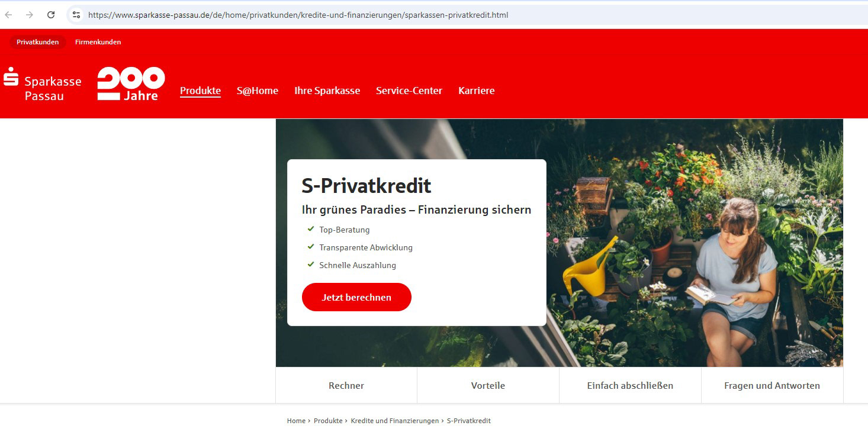Expand the Service-Center navigation item
Screen dimensions: 868x432
(x=409, y=91)
